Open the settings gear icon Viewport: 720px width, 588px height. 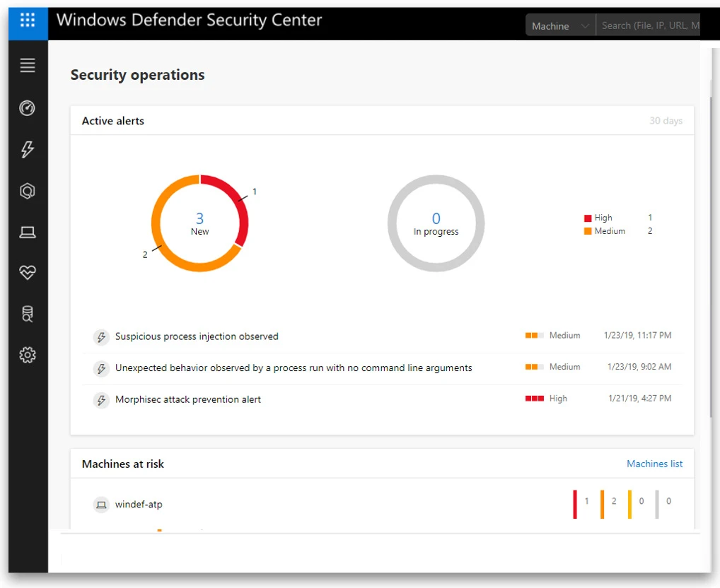tap(28, 355)
